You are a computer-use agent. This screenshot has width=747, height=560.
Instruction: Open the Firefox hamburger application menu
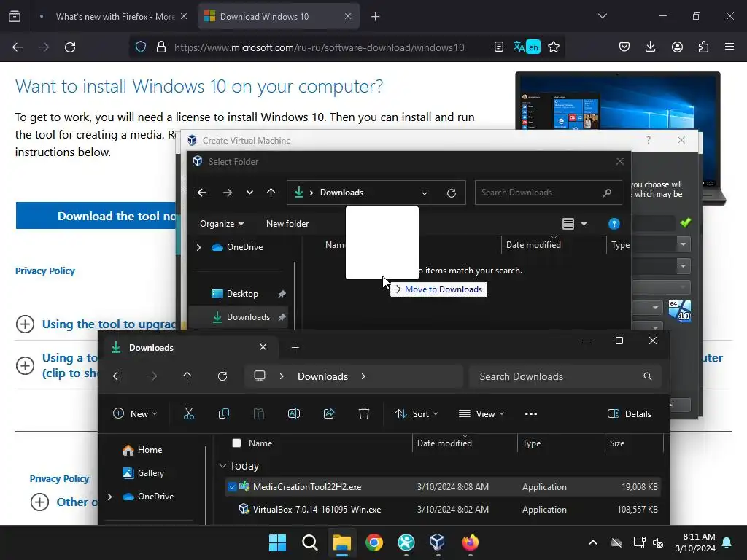point(729,47)
